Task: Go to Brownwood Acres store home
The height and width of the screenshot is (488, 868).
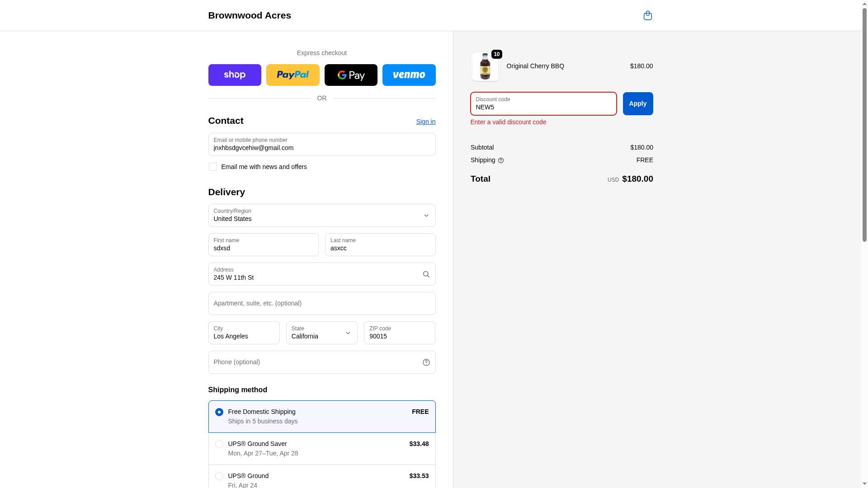Action: (x=250, y=15)
